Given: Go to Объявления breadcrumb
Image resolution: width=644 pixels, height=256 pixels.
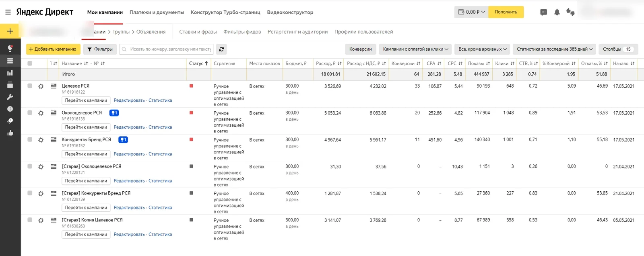Looking at the screenshot, I should 151,32.
